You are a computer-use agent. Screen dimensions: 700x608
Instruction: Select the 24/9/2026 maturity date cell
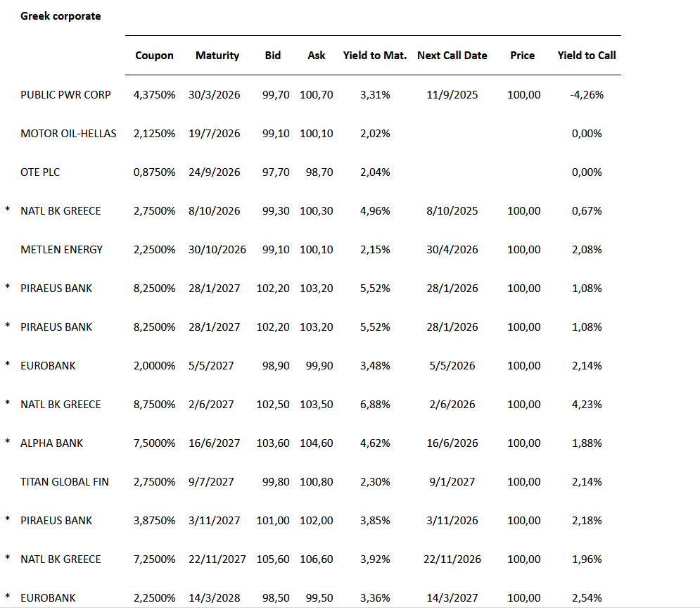coord(215,172)
